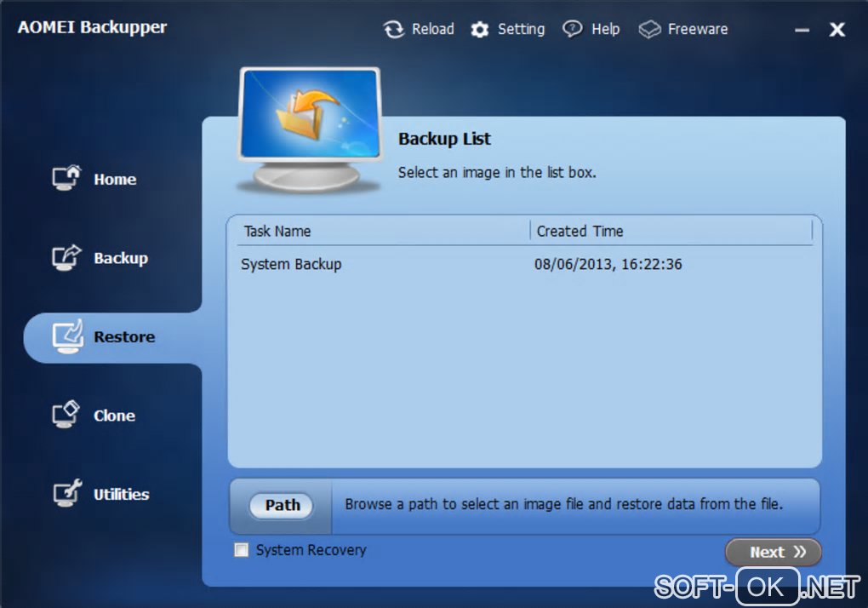This screenshot has width=868, height=608.
Task: Open the Utilities section label
Action: tap(121, 495)
